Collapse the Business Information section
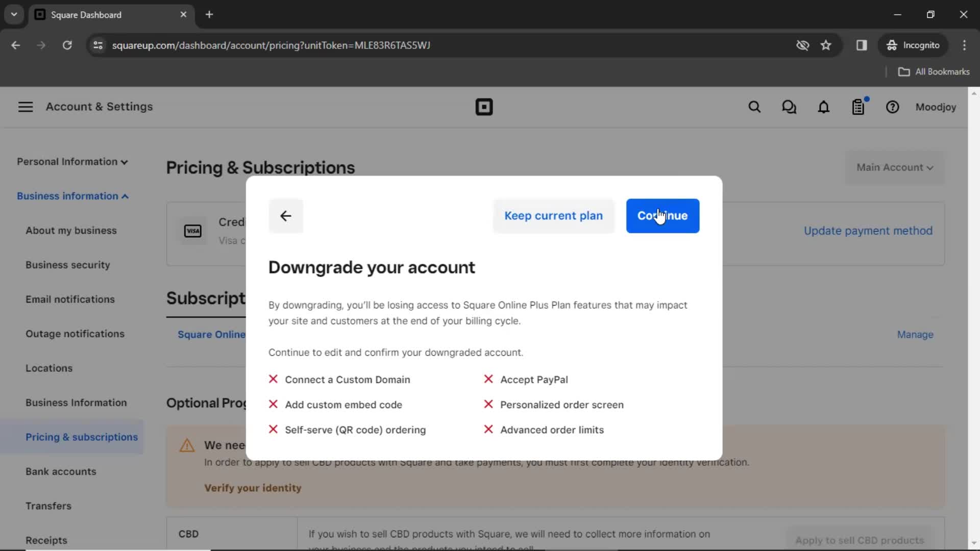 point(72,196)
